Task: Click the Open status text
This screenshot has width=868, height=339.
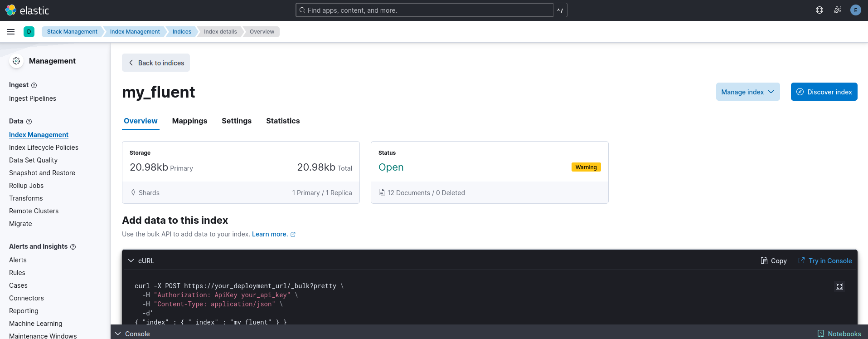Action: coord(391,167)
